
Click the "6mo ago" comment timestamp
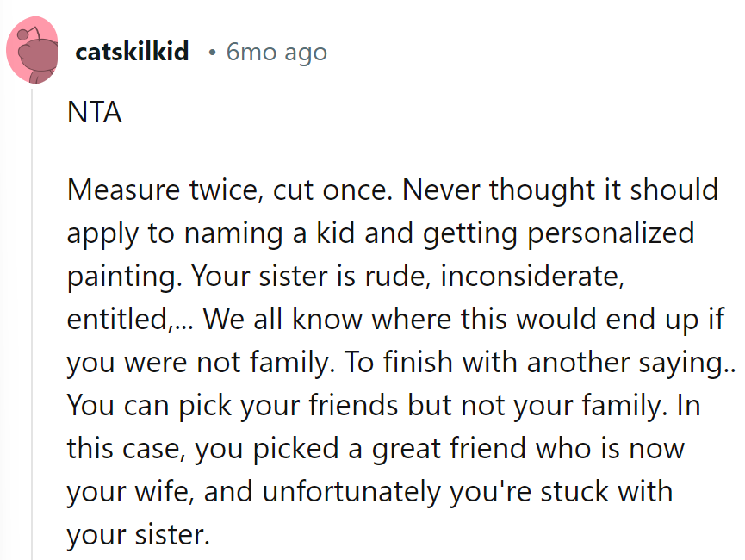pyautogui.click(x=276, y=52)
